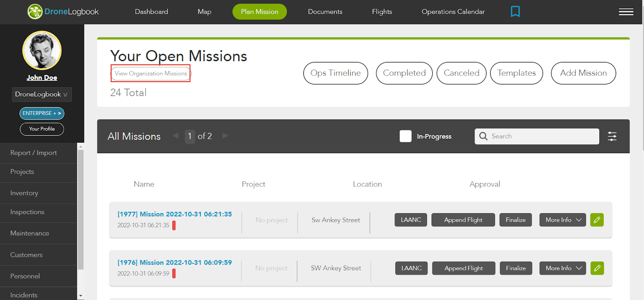Click red status marker for mission 1977
This screenshot has height=300, width=644.
click(174, 225)
